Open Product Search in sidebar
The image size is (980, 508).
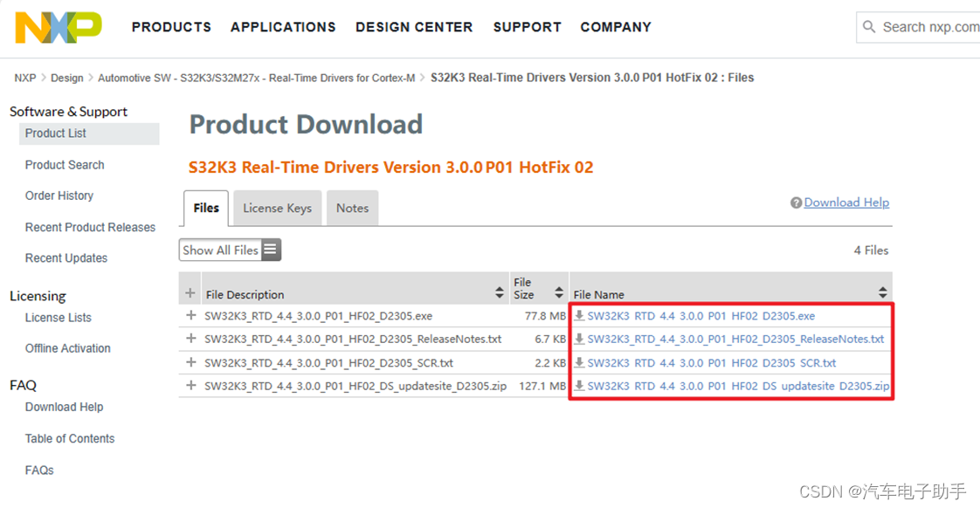(x=65, y=165)
